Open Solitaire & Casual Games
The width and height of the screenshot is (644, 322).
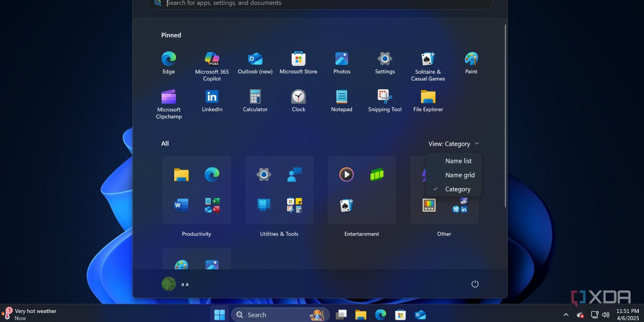(428, 66)
